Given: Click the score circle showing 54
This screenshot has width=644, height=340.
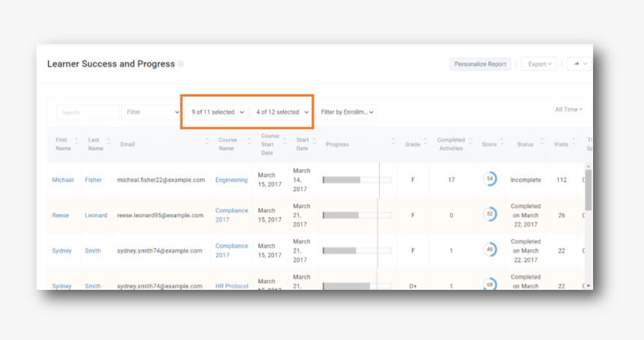Looking at the screenshot, I should point(490,179).
